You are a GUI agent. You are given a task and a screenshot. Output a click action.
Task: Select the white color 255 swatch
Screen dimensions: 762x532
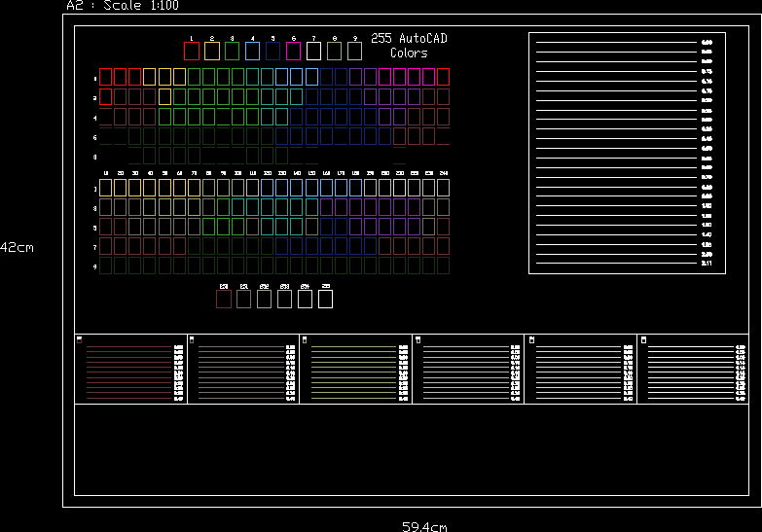(326, 300)
